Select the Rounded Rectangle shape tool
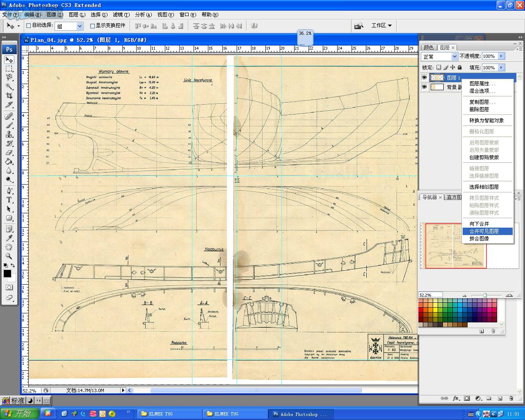525x420 pixels. (x=9, y=218)
